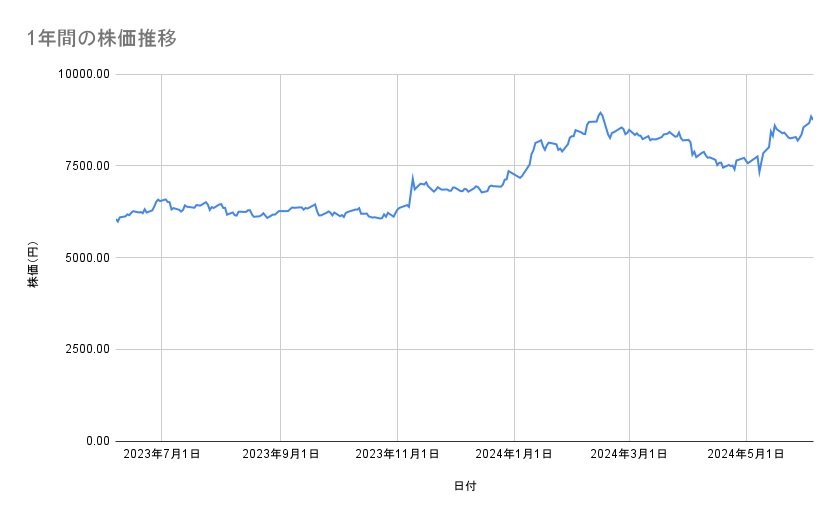The height and width of the screenshot is (519, 839).
Task: Click the chart title 1年間の株価推移
Action: coord(103,39)
